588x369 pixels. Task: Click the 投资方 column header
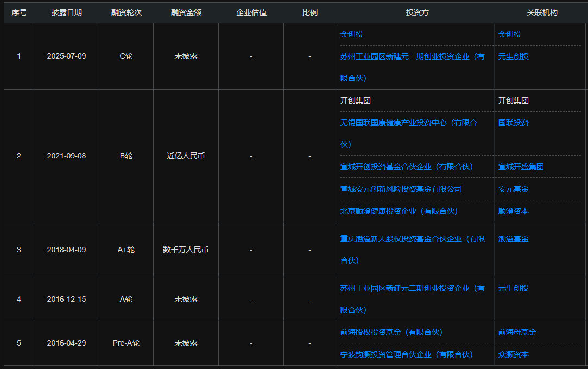click(417, 12)
